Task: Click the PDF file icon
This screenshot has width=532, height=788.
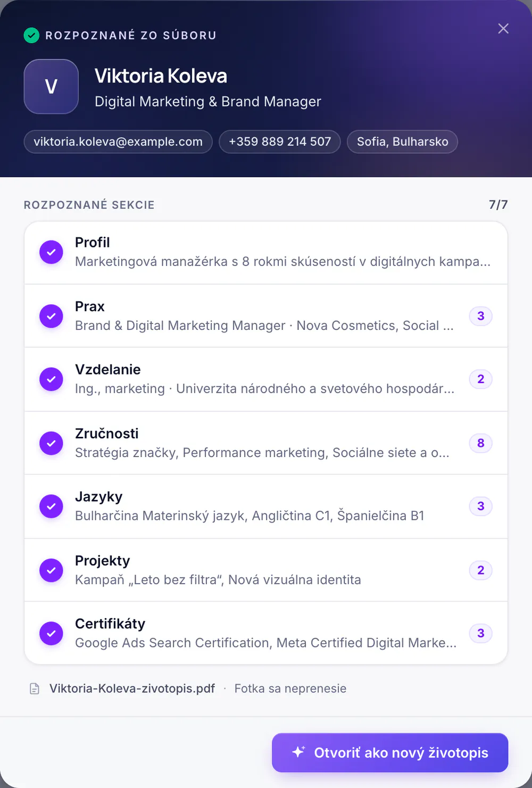Action: pyautogui.click(x=35, y=689)
